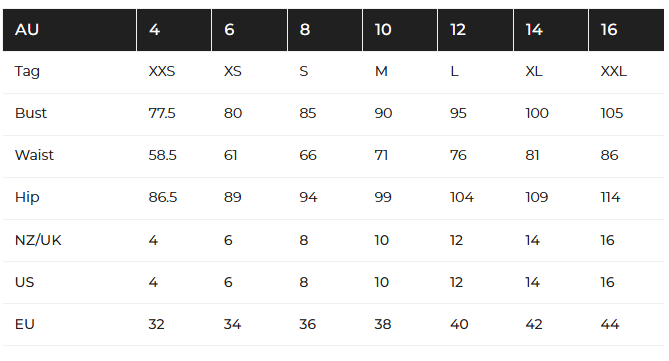Click the XXS tag cell
The image size is (669, 361).
[x=174, y=71]
